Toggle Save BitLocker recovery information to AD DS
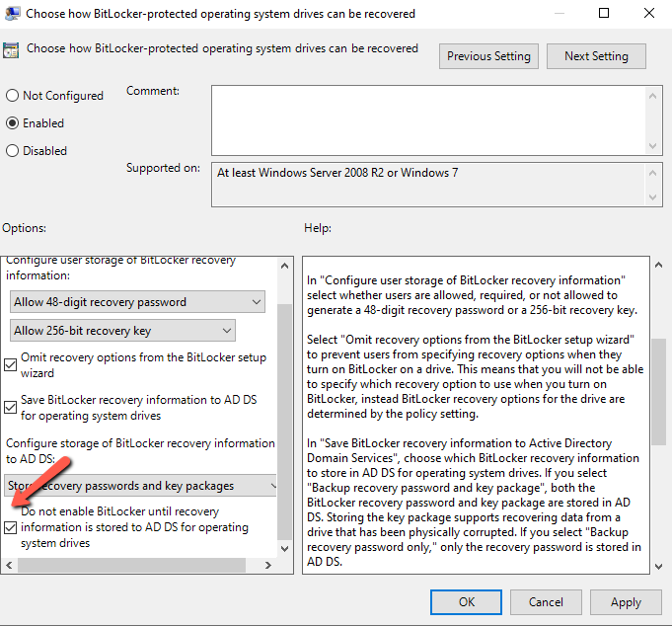Viewport: 672px width, 626px height. (x=12, y=407)
